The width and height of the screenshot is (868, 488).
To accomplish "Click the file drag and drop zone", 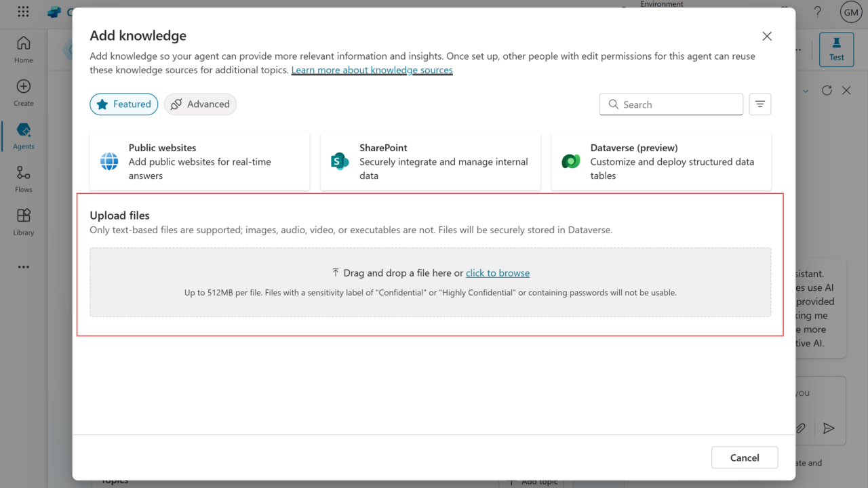I will point(431,282).
